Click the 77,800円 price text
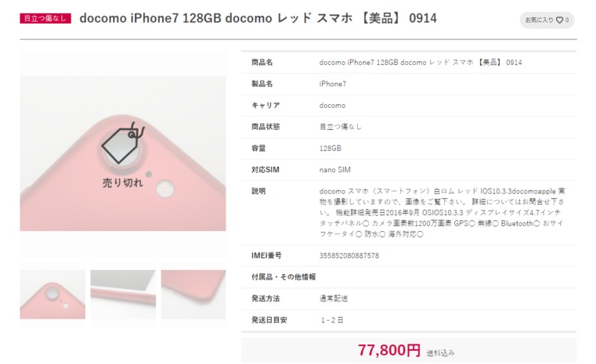The height and width of the screenshot is (364, 596). click(388, 350)
